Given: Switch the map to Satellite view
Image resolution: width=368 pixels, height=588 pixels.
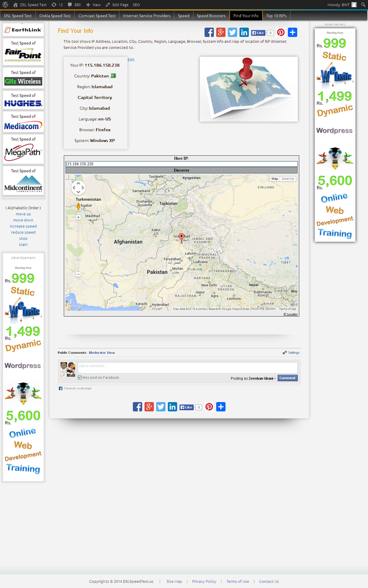Looking at the screenshot, I should 288,179.
